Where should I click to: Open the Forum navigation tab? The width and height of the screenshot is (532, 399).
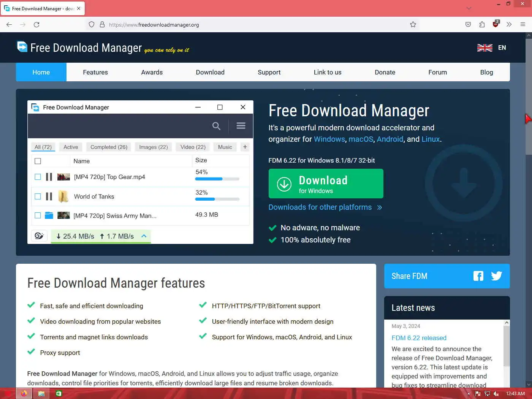tap(438, 72)
